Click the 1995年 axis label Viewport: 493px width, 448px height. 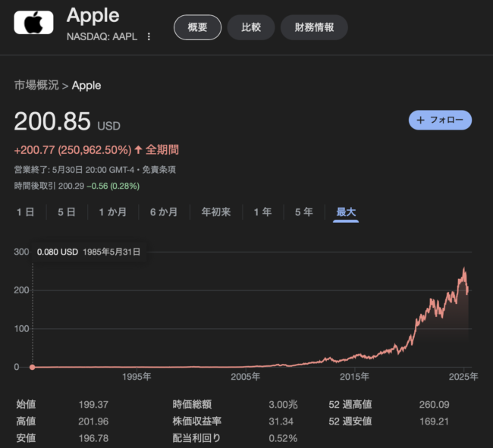137,377
